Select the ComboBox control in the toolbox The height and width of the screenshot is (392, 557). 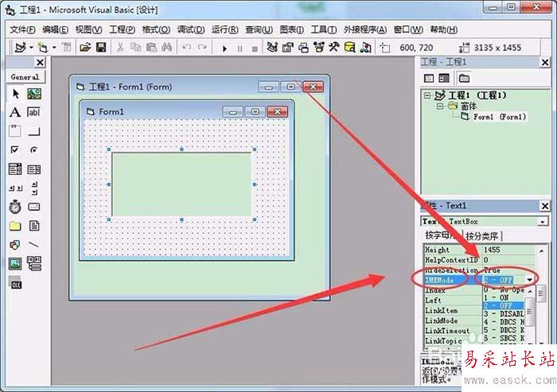click(x=15, y=169)
